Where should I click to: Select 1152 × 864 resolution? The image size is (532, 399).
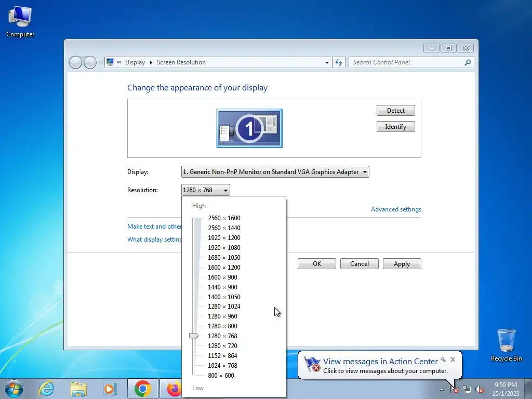(x=222, y=355)
